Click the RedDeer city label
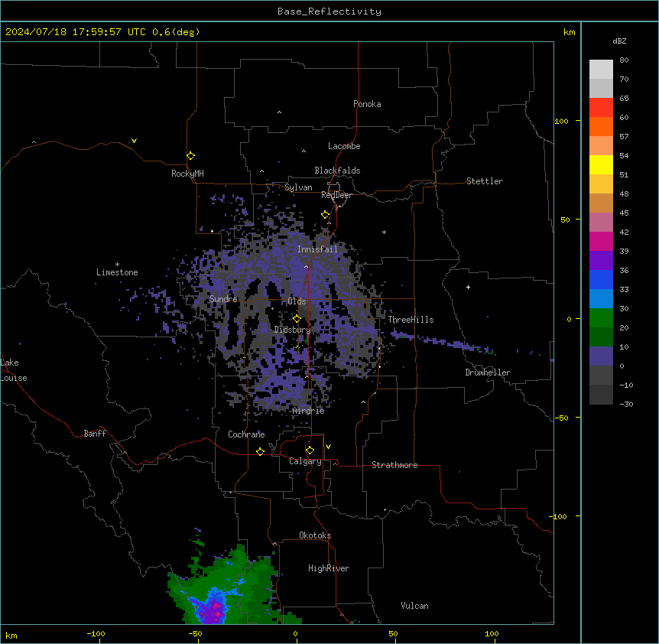The image size is (659, 644). 336,195
